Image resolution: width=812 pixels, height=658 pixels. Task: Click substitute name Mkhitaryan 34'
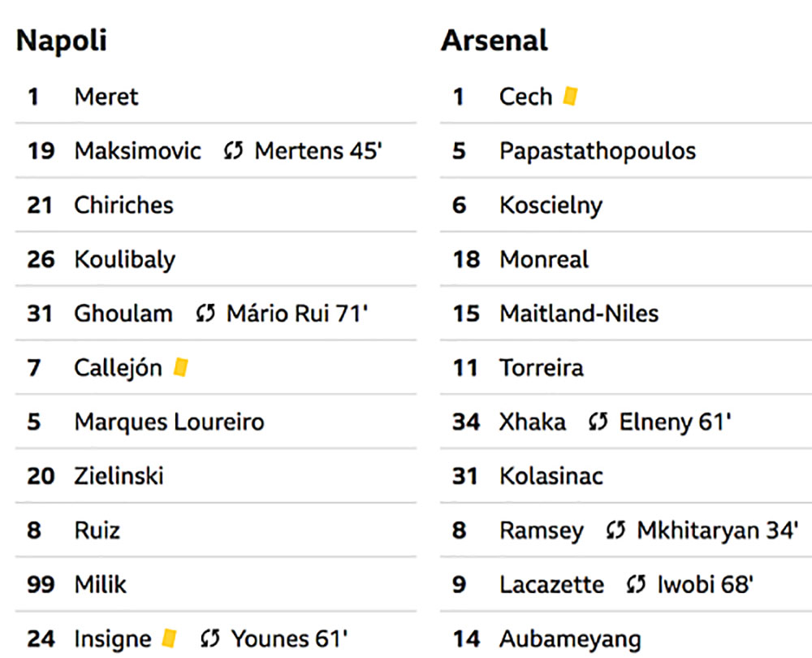point(718,530)
